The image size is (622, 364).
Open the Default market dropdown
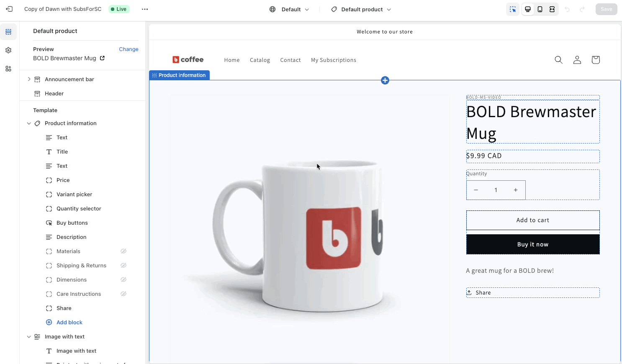tap(290, 9)
